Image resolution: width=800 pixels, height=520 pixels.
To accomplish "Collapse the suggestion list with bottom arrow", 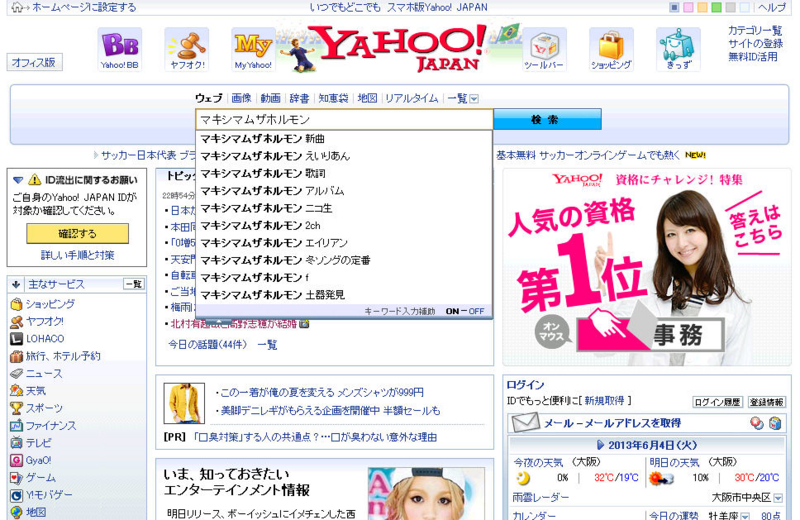I will tap(218, 321).
